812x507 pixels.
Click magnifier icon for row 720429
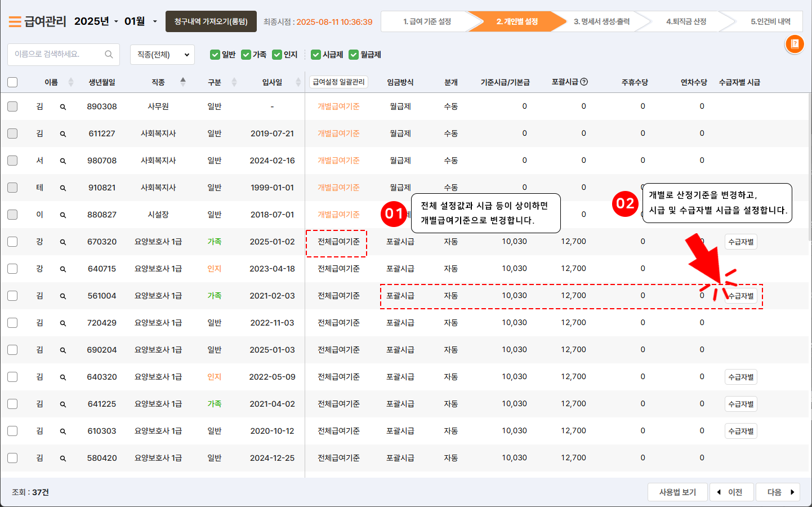pyautogui.click(x=63, y=323)
